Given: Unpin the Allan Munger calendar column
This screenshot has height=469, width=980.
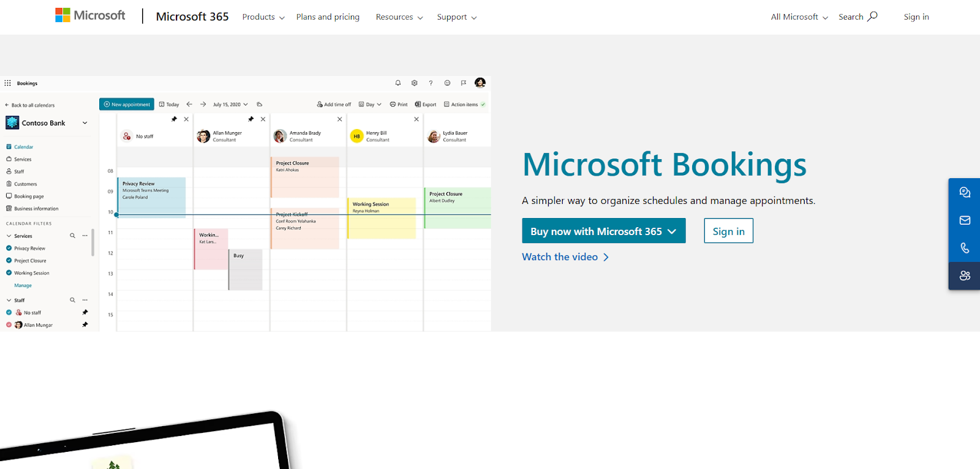Looking at the screenshot, I should click(x=251, y=119).
